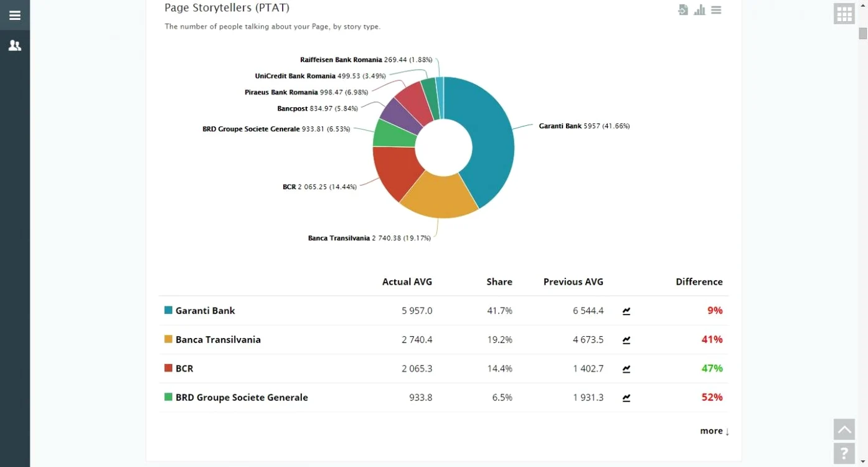
Task: Expand the table with the more link
Action: tap(714, 431)
